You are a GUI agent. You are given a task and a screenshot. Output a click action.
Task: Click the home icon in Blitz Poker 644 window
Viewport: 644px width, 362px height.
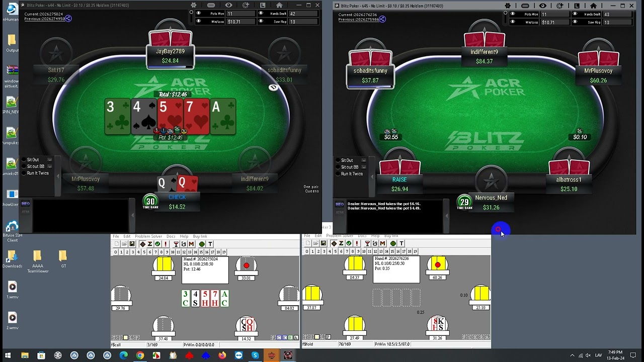click(x=279, y=5)
